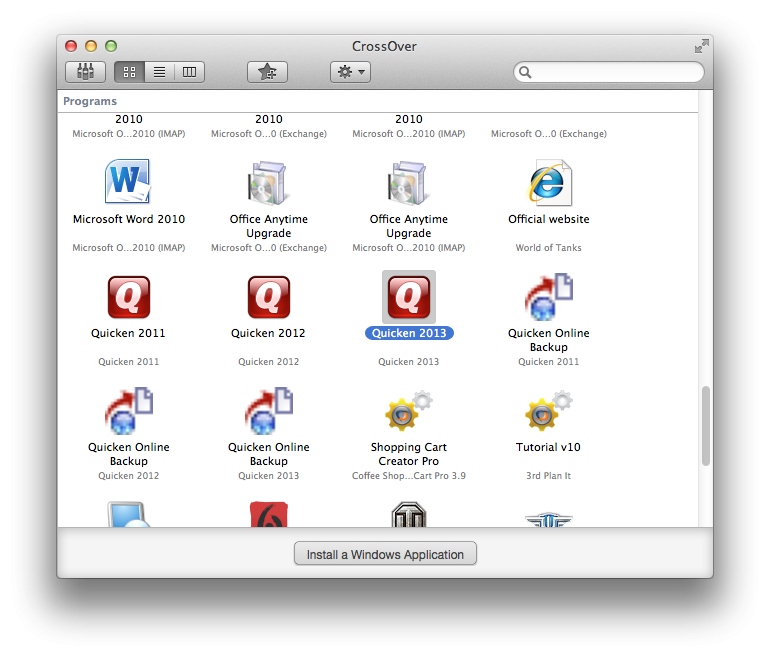Click the winged emblem icon in the bottom row

(x=549, y=520)
